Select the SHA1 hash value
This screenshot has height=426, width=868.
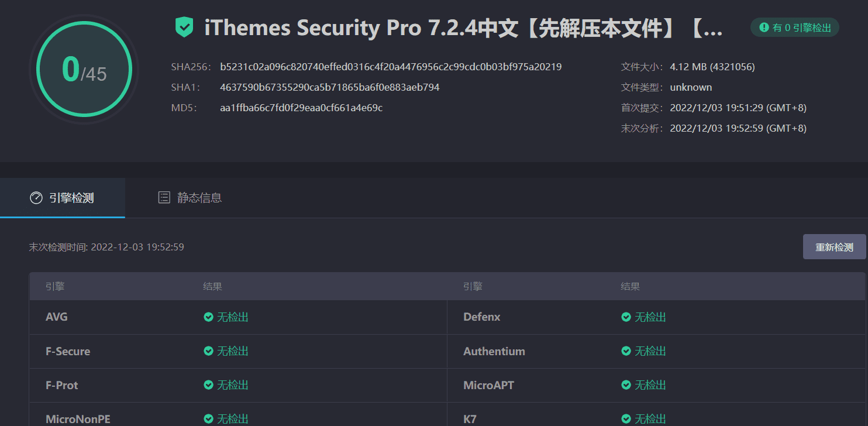[330, 87]
